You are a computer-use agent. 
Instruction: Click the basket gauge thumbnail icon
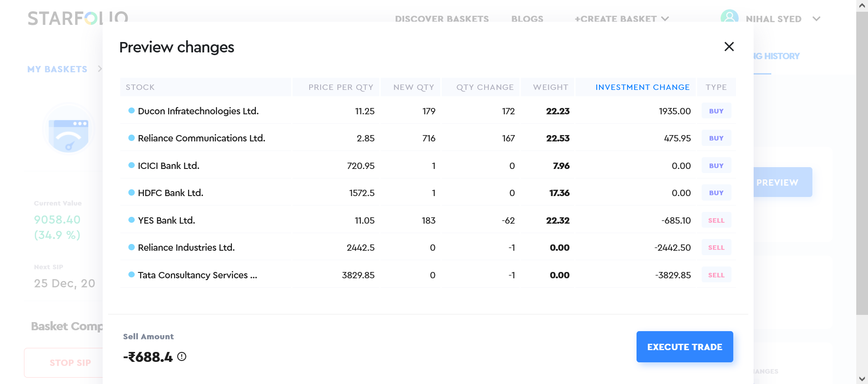click(68, 130)
